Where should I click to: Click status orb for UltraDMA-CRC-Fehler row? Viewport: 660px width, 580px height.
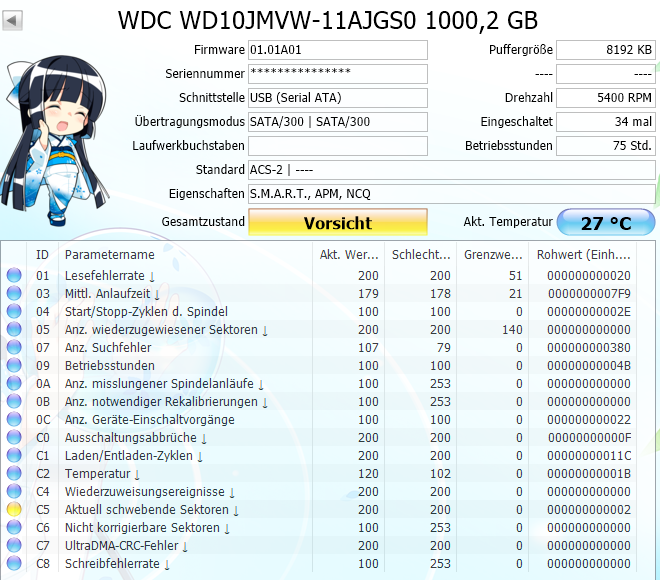(14, 545)
